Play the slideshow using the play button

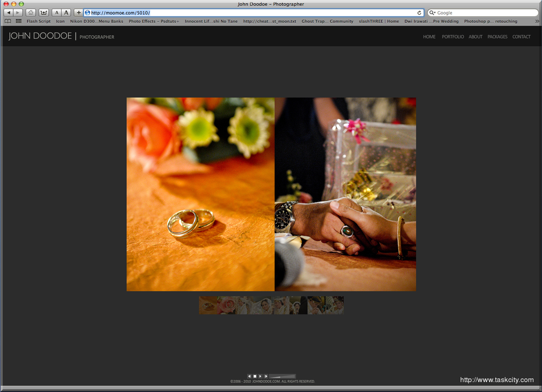point(260,376)
